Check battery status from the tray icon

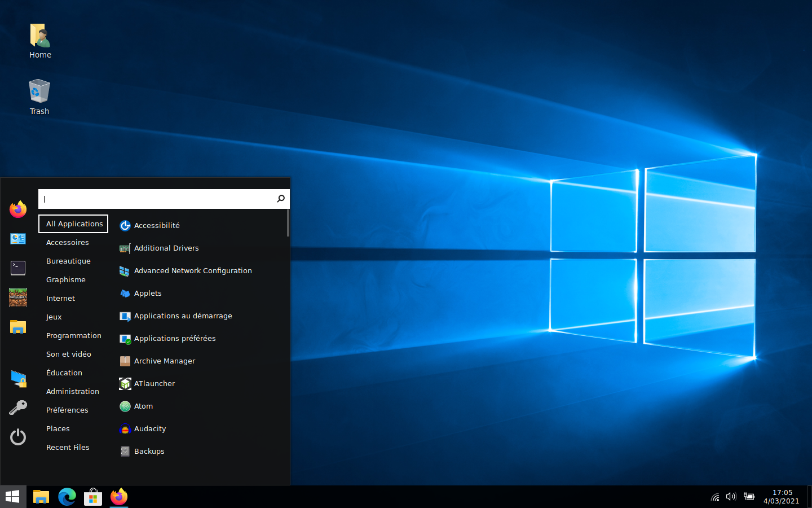749,497
